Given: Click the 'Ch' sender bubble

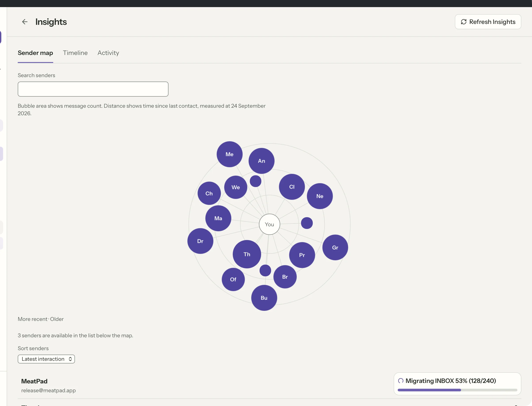Looking at the screenshot, I should click(209, 193).
